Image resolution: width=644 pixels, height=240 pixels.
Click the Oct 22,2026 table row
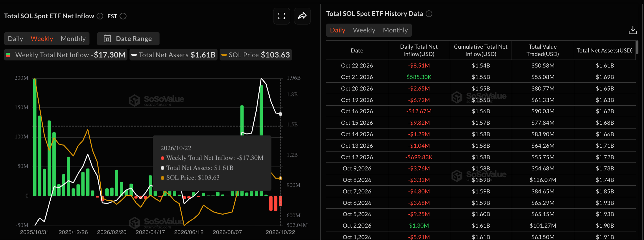click(481, 65)
